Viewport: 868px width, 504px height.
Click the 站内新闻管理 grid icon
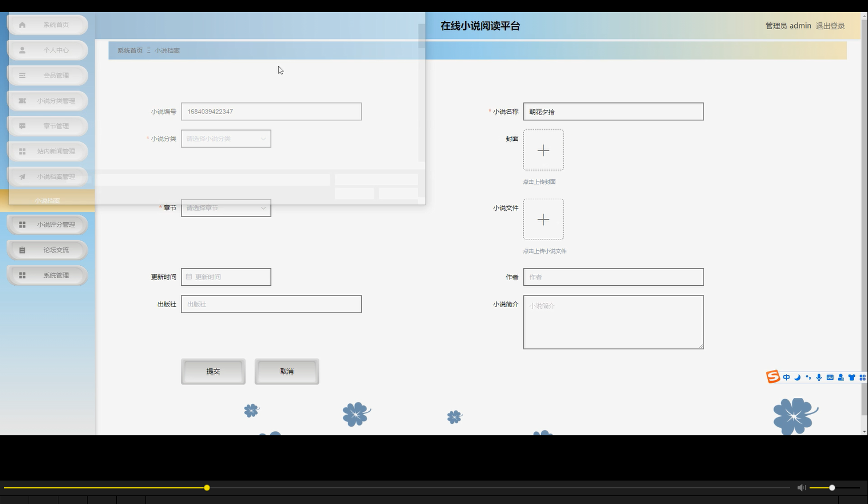point(22,151)
